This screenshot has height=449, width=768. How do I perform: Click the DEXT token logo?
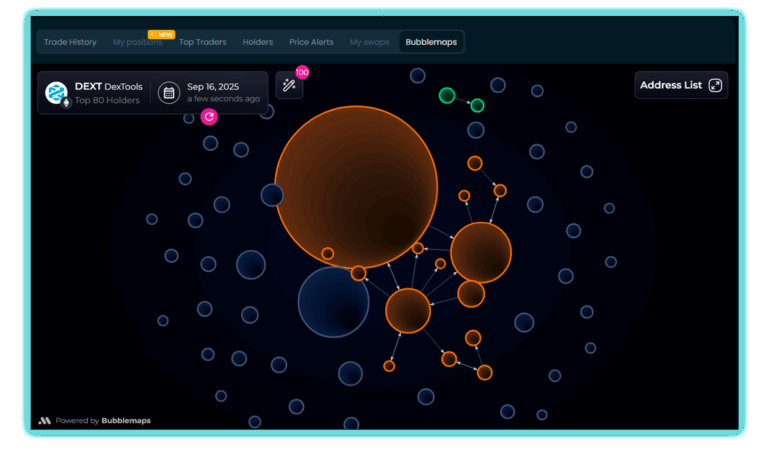[x=56, y=93]
